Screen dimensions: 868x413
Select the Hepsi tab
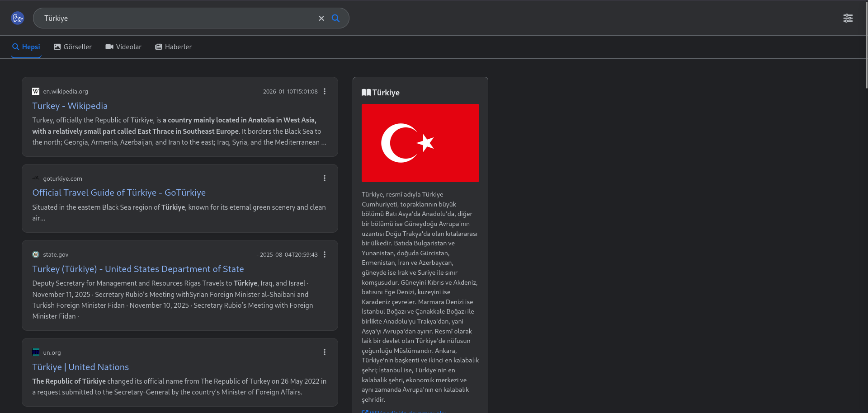pyautogui.click(x=26, y=47)
